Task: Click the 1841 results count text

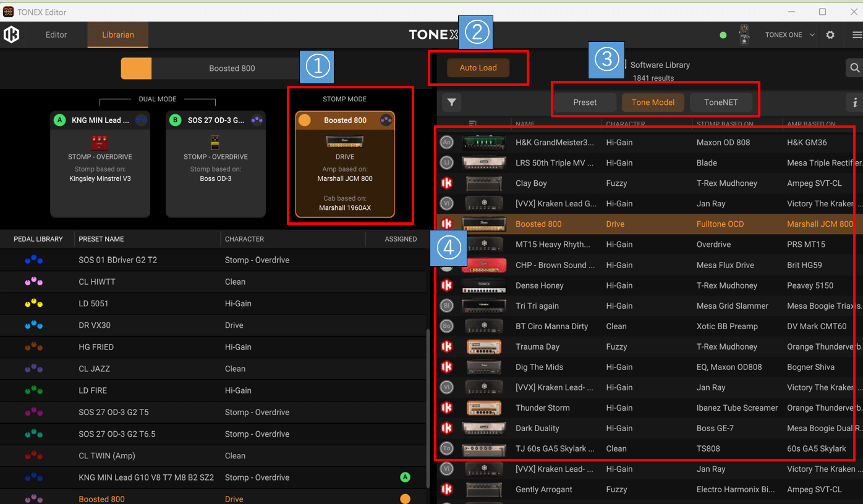Action: [x=653, y=78]
